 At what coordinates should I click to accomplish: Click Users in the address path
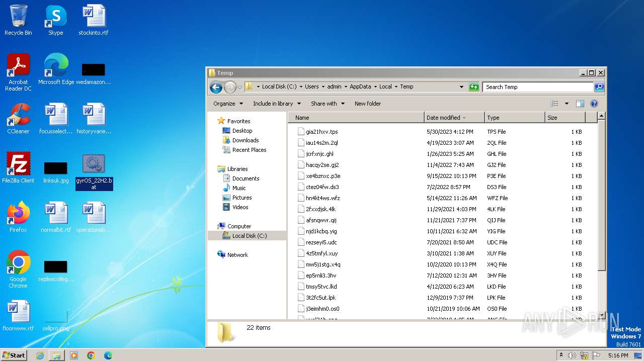click(311, 87)
